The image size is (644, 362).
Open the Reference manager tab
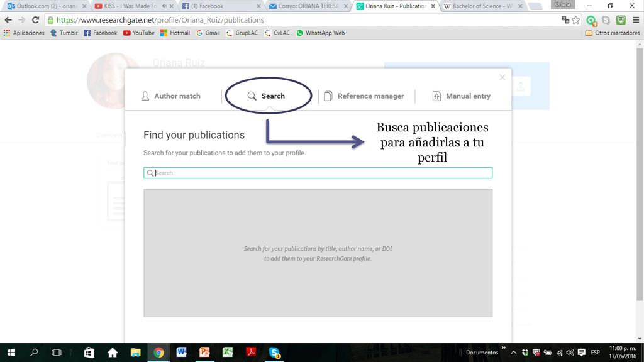364,96
